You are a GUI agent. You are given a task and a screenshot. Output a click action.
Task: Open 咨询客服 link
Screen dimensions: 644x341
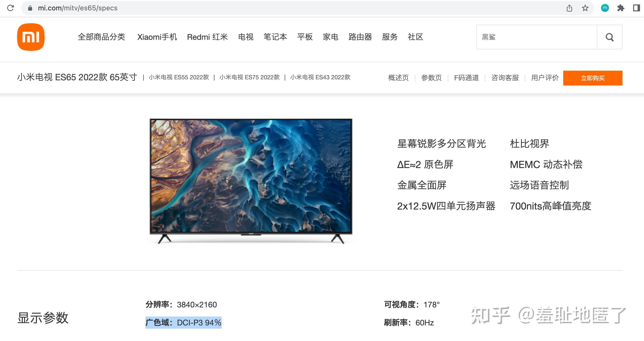[x=505, y=78]
